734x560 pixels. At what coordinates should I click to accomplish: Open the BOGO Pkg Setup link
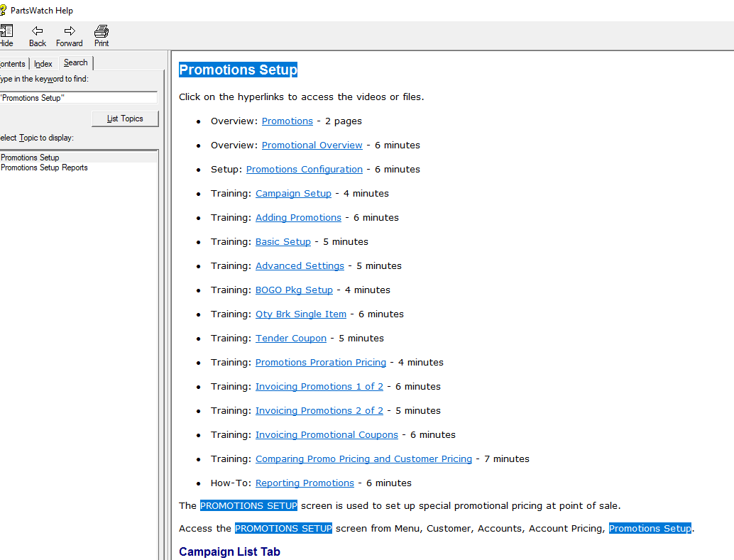tap(294, 290)
